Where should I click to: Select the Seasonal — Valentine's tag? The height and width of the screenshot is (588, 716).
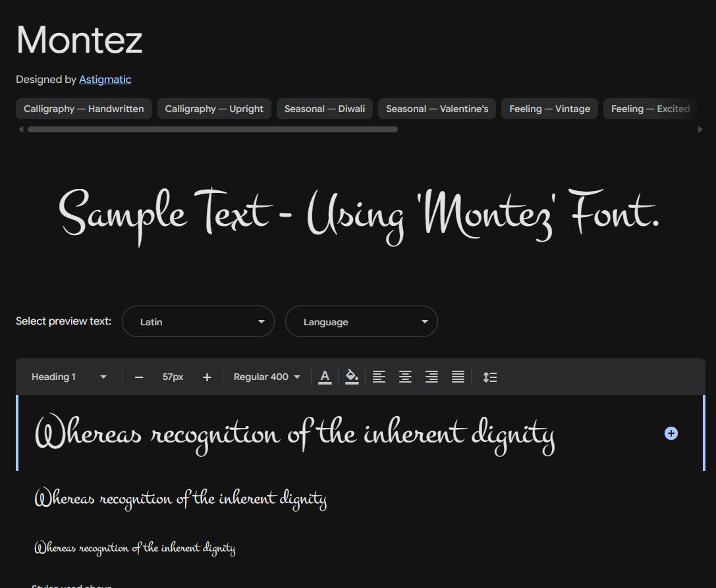437,109
